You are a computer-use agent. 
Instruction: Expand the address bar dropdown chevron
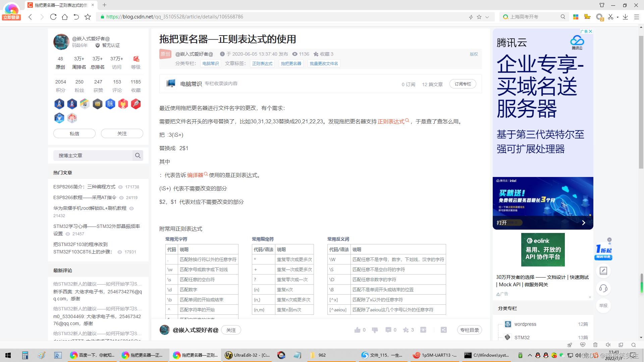tap(487, 17)
